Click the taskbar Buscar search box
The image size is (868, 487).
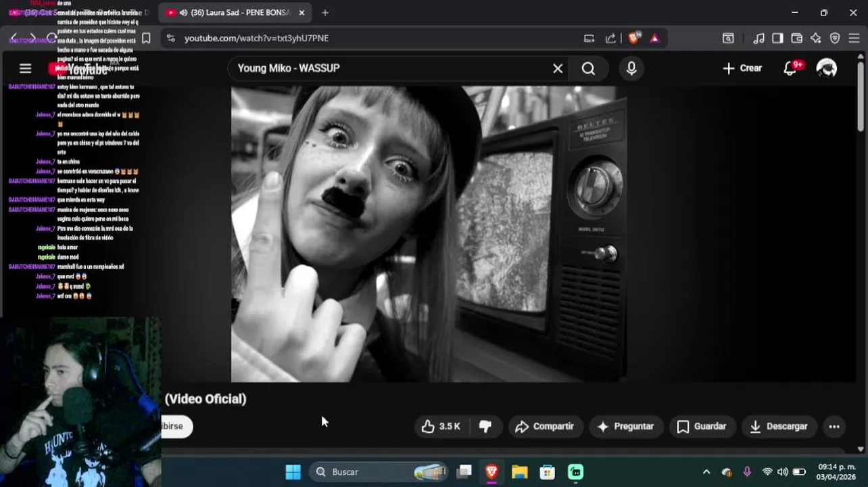[x=379, y=471]
